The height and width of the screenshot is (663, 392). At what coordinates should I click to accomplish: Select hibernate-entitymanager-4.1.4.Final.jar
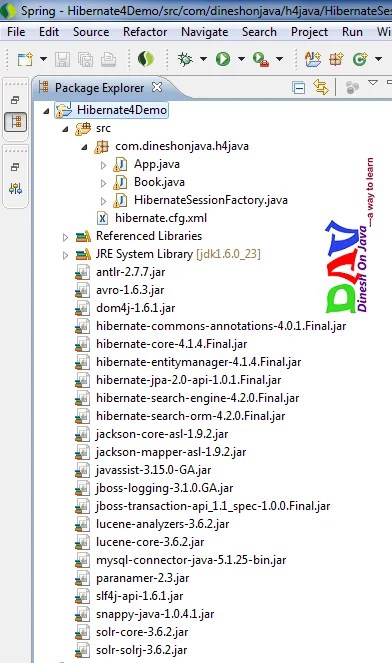(x=188, y=362)
